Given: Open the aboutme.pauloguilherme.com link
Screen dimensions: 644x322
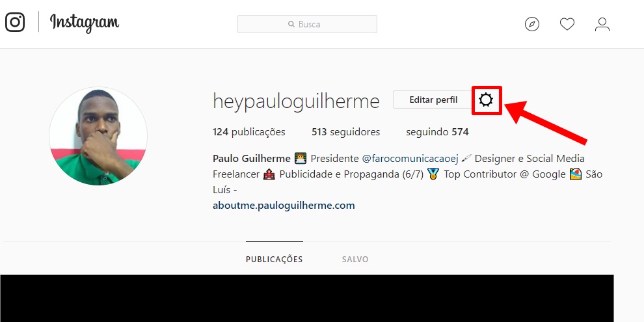Looking at the screenshot, I should pyautogui.click(x=284, y=206).
